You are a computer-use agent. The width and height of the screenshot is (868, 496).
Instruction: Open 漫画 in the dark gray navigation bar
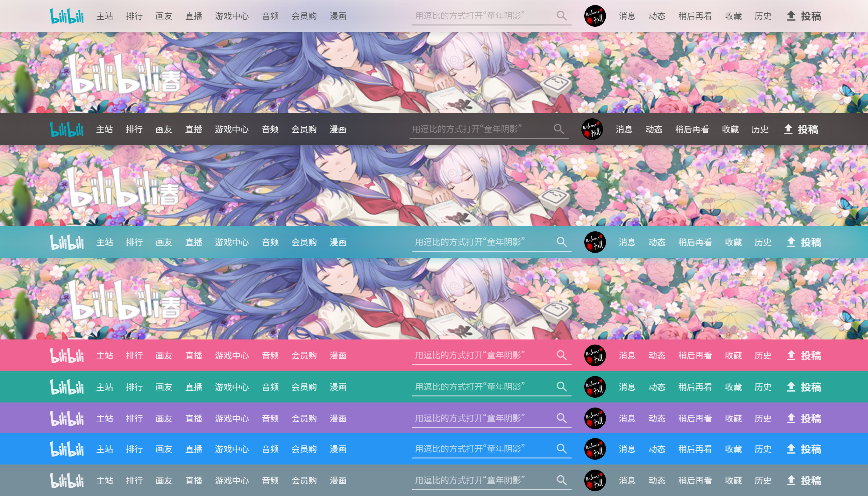338,129
